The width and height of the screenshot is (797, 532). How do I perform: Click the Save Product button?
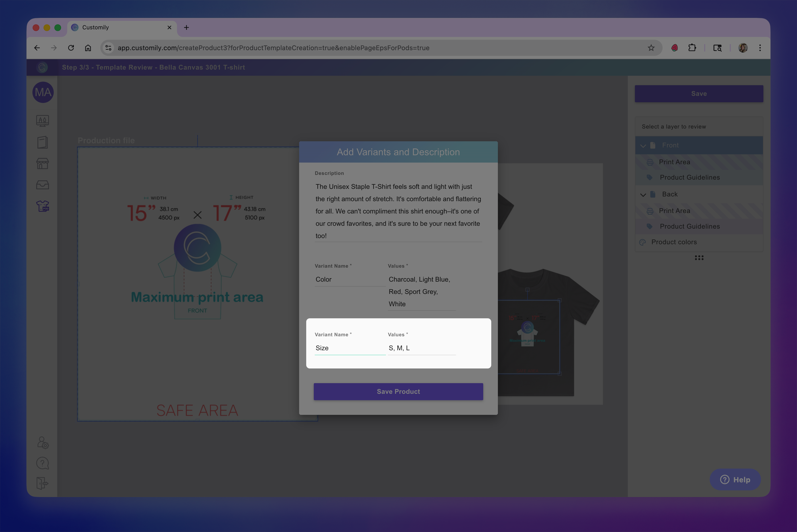pyautogui.click(x=398, y=391)
